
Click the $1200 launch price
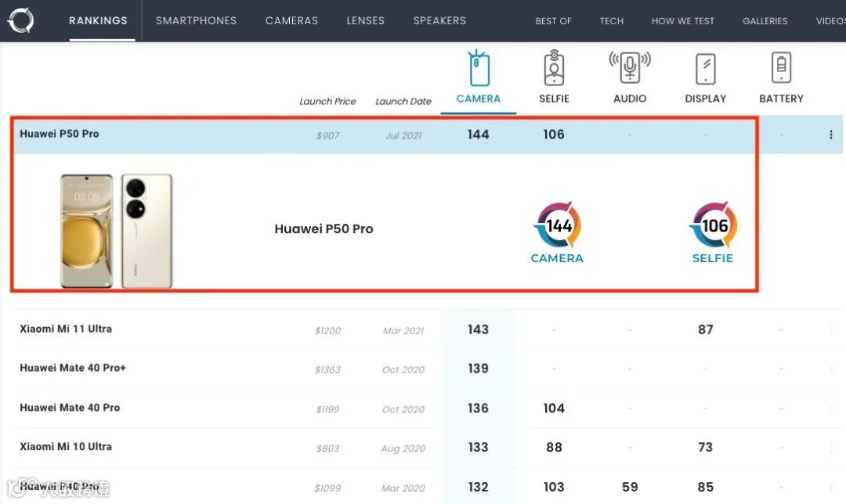328,330
